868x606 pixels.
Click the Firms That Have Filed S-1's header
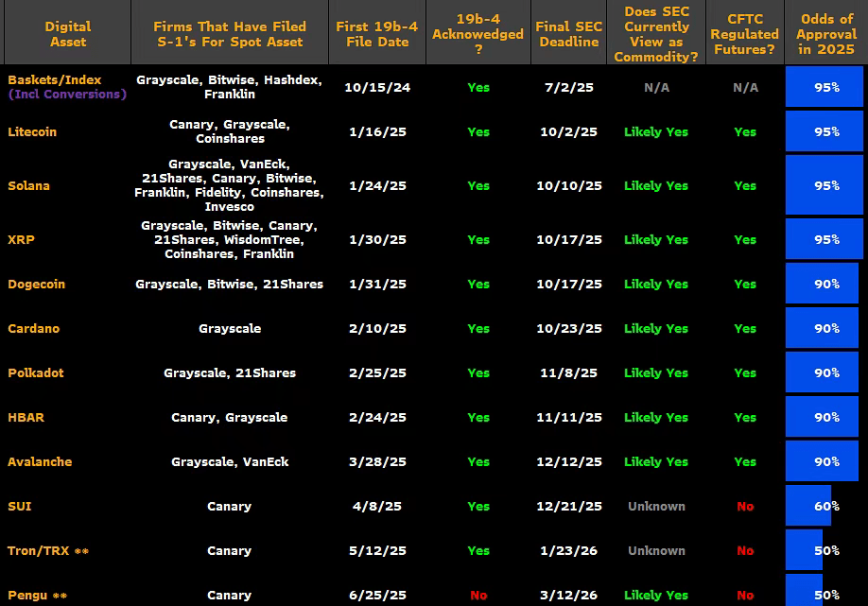click(230, 34)
